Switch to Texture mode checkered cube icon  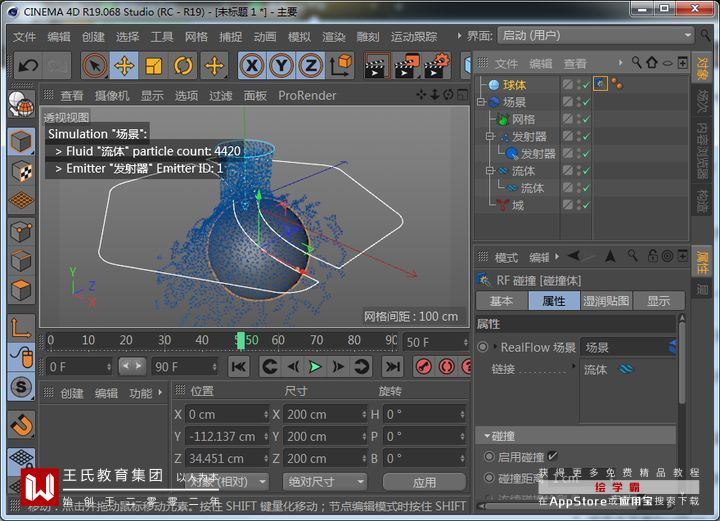pyautogui.click(x=21, y=171)
